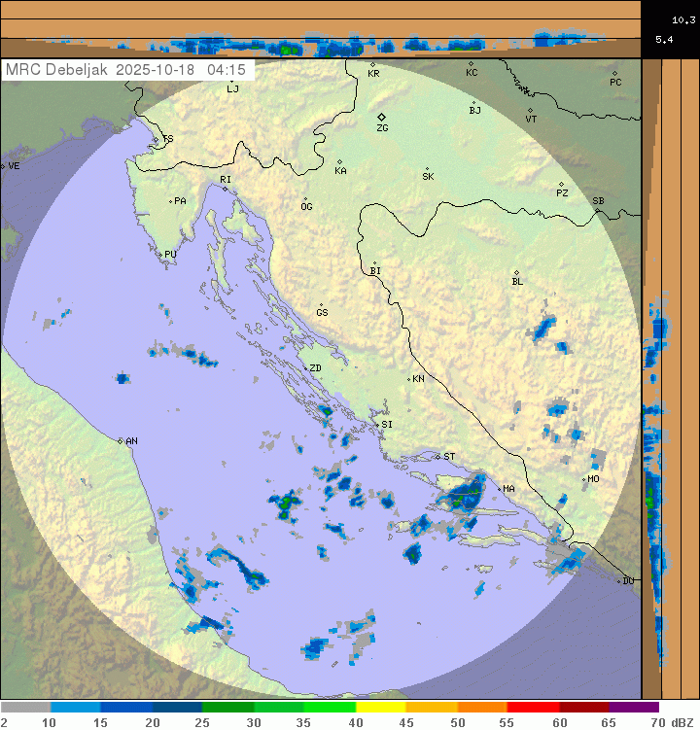Pick the red 55-60 dBZ legend color
This screenshot has height=730, width=700.
pyautogui.click(x=533, y=708)
